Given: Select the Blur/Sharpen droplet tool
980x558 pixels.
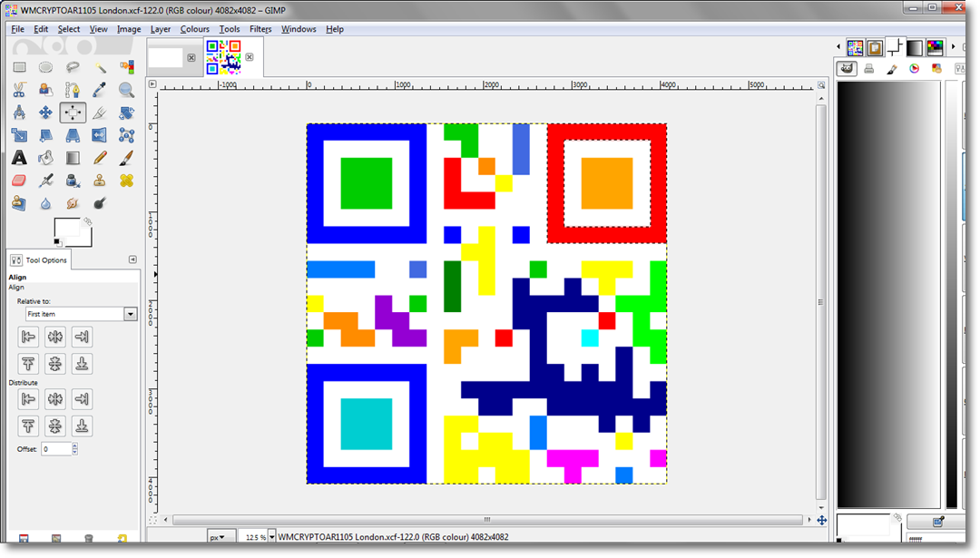Looking at the screenshot, I should (45, 203).
